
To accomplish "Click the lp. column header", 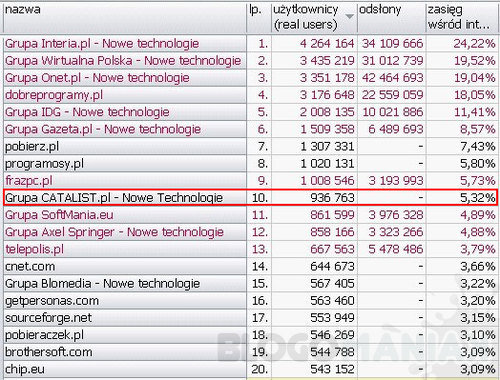I will (x=259, y=17).
